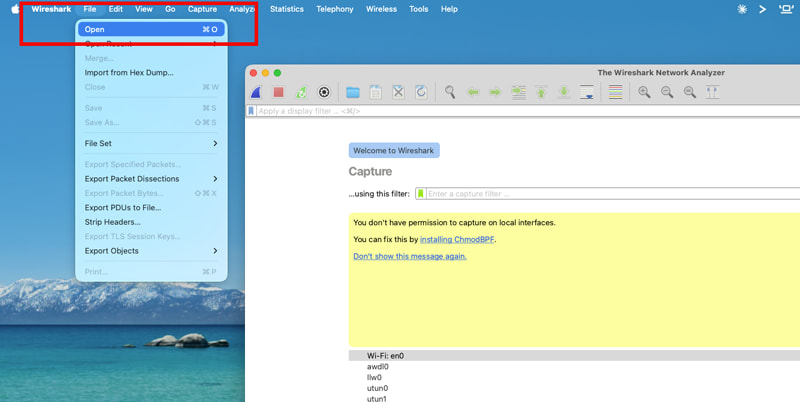The width and height of the screenshot is (800, 402).
Task: Zoom in on packet text
Action: coord(644,92)
